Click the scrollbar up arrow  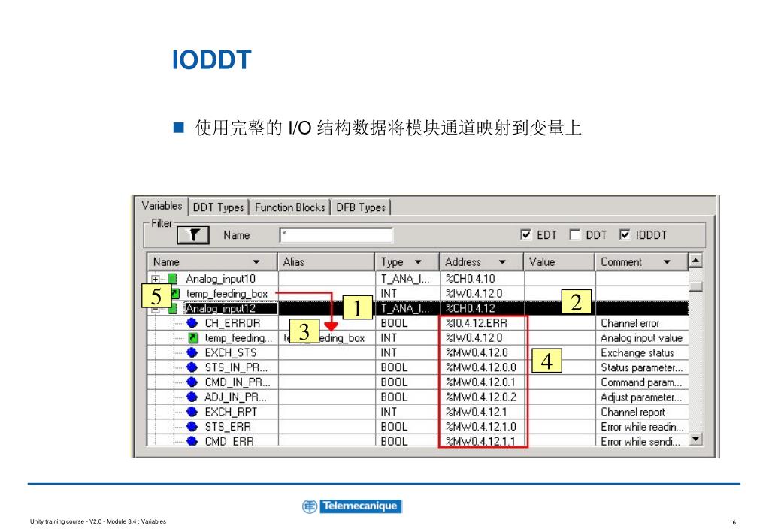pyautogui.click(x=695, y=260)
